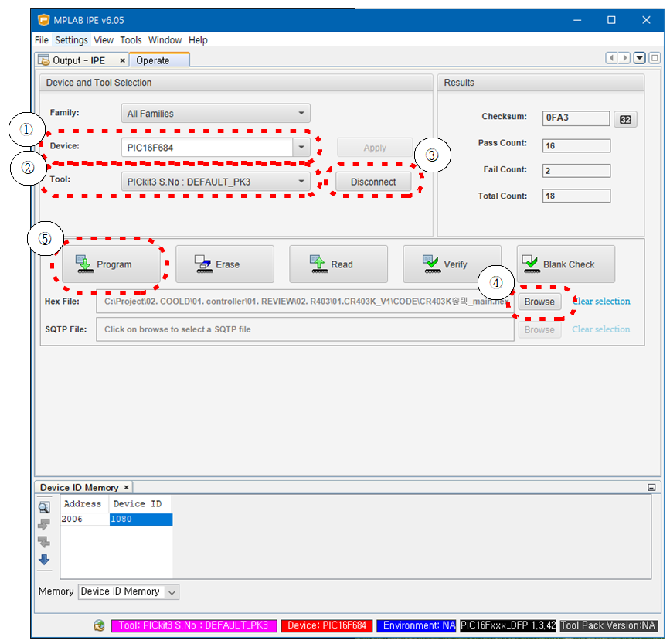Click the Device ID column header
This screenshot has height=644, width=670.
pos(141,504)
